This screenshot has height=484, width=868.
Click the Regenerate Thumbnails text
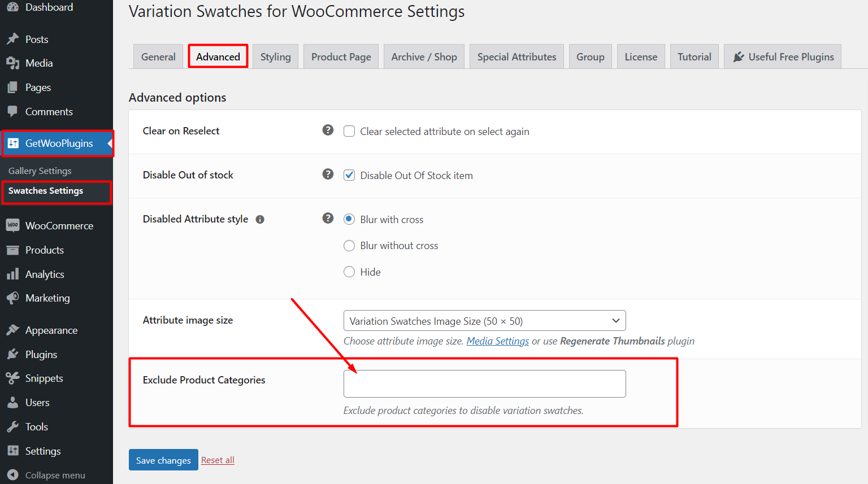click(613, 341)
